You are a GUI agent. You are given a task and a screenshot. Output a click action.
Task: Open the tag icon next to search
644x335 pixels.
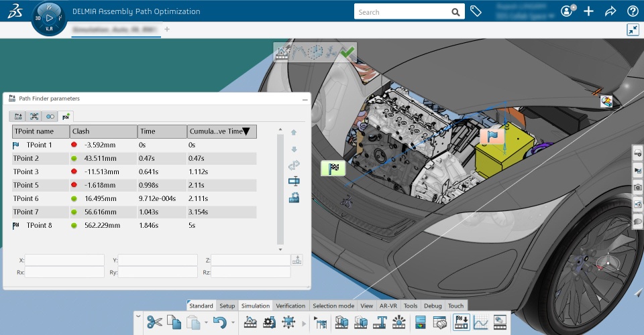pyautogui.click(x=476, y=11)
